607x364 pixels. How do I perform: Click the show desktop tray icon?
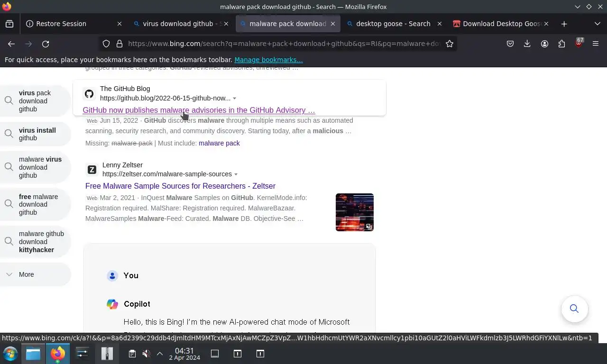click(x=215, y=354)
